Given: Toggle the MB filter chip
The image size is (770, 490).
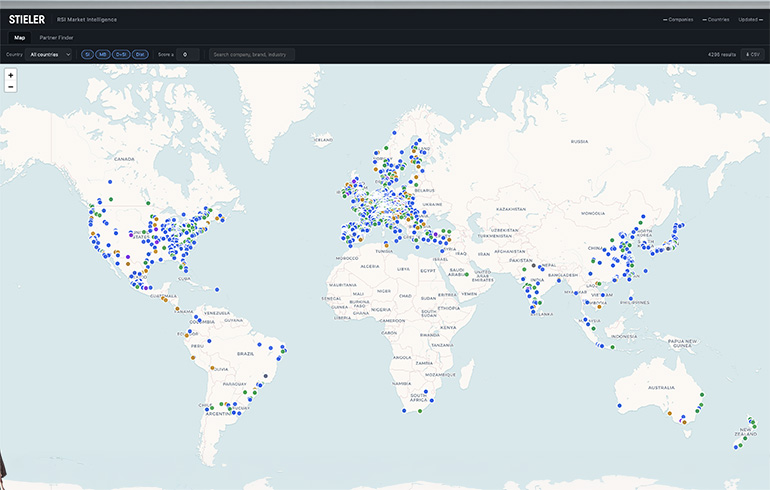Looking at the screenshot, I should point(102,54).
